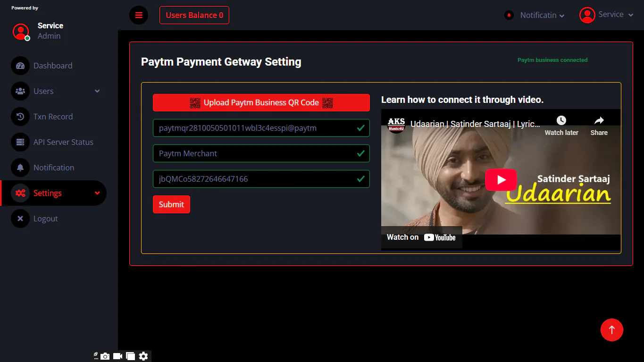Click the Learn how to connect heading

click(x=462, y=100)
